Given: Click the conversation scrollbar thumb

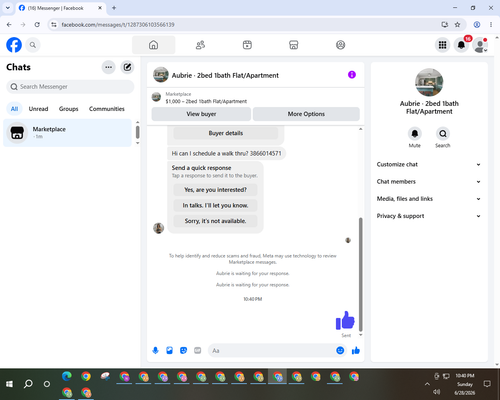Looking at the screenshot, I should pyautogui.click(x=360, y=274).
